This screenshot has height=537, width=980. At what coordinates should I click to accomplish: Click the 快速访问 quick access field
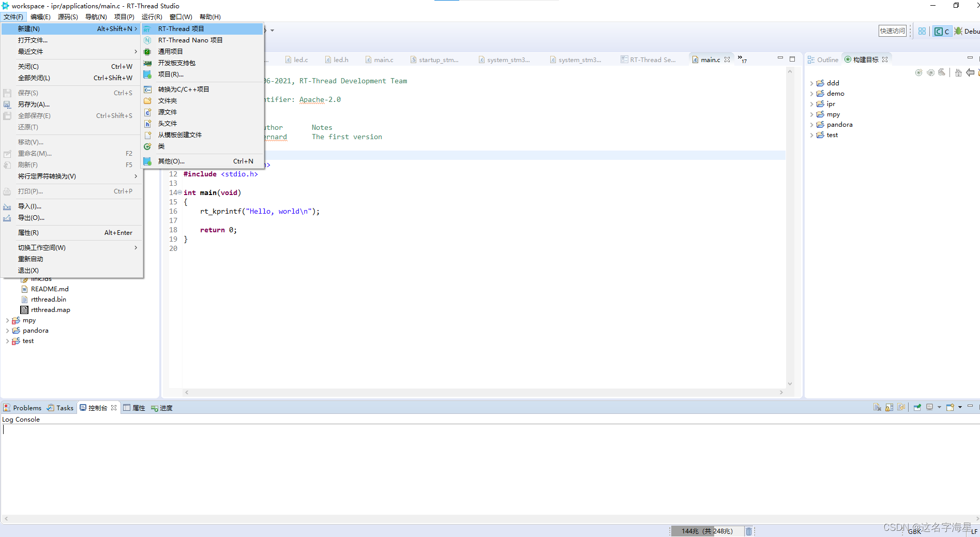pyautogui.click(x=893, y=31)
